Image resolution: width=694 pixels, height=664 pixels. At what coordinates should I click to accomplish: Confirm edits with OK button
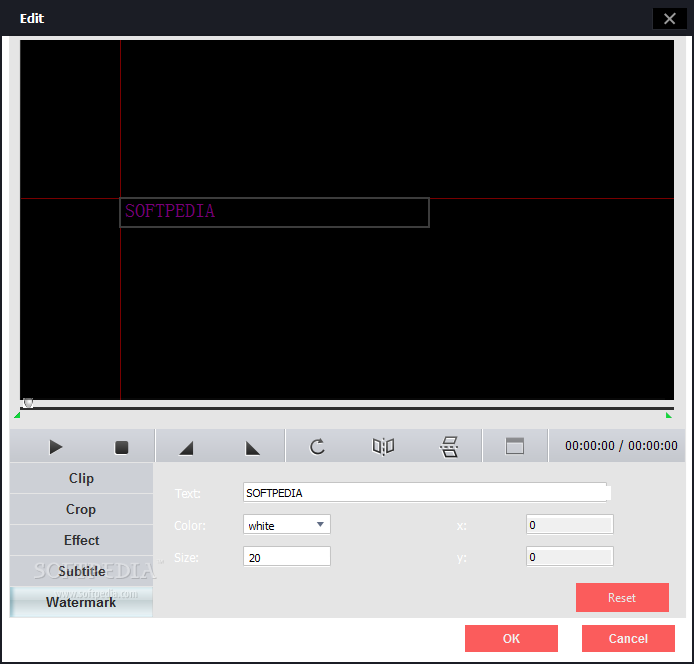[511, 638]
